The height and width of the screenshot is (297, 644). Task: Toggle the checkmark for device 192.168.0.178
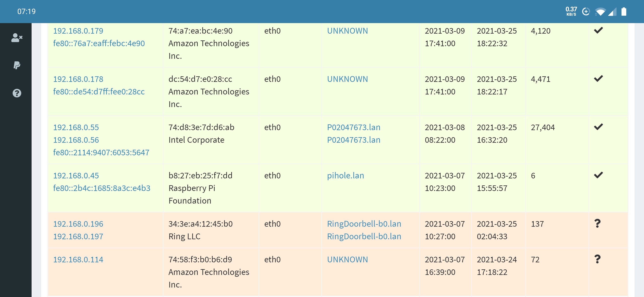click(599, 79)
